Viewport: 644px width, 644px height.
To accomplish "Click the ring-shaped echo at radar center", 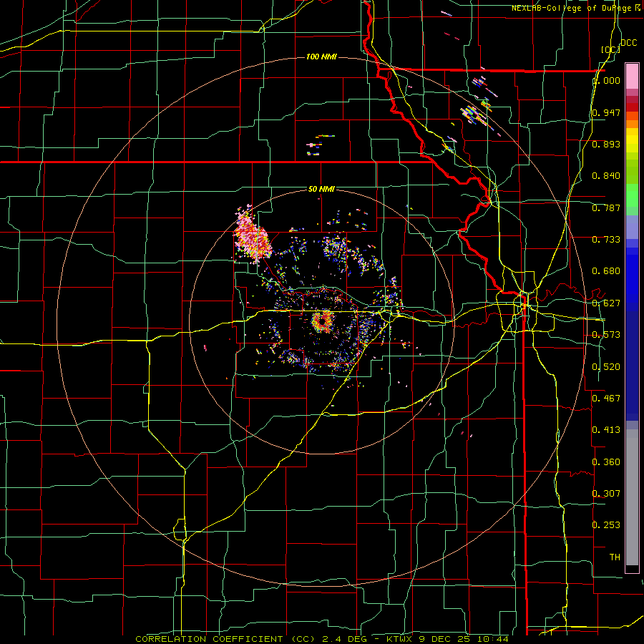I will [322, 321].
